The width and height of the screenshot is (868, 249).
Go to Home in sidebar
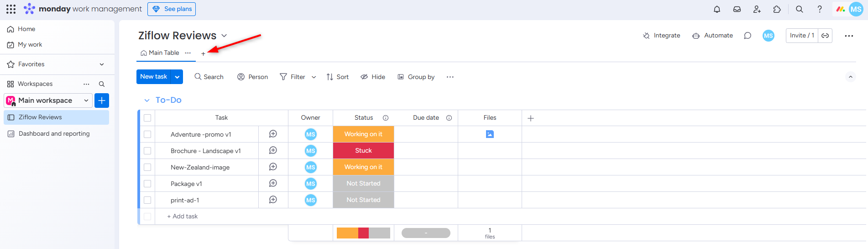click(x=26, y=29)
